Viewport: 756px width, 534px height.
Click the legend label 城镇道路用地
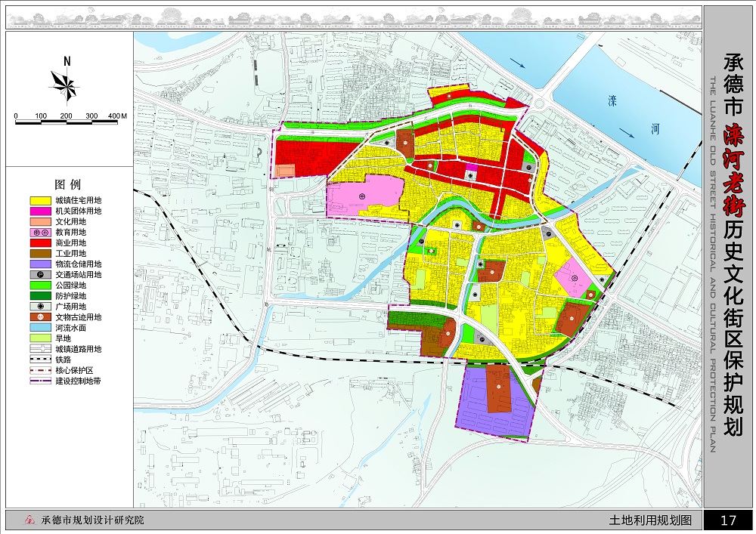[79, 349]
